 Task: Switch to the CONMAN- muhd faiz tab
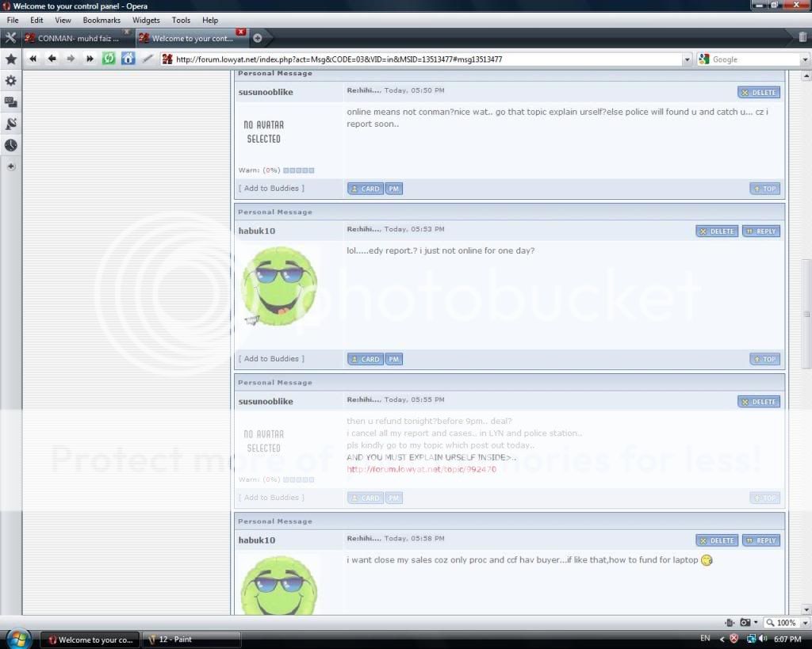[77, 38]
